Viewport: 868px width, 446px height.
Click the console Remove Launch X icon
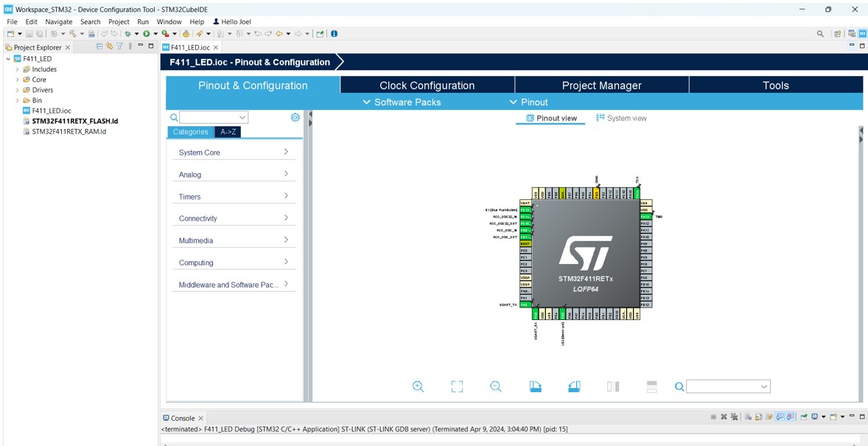724,417
